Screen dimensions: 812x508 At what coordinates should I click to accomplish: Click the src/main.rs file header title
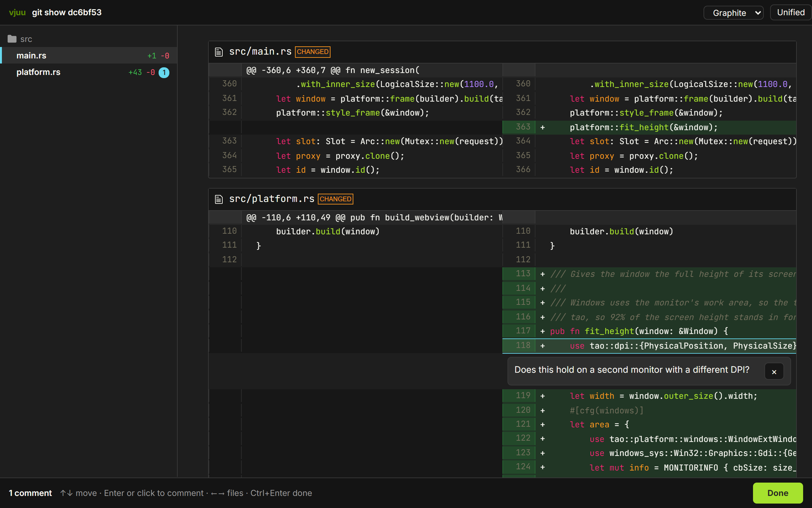point(260,52)
